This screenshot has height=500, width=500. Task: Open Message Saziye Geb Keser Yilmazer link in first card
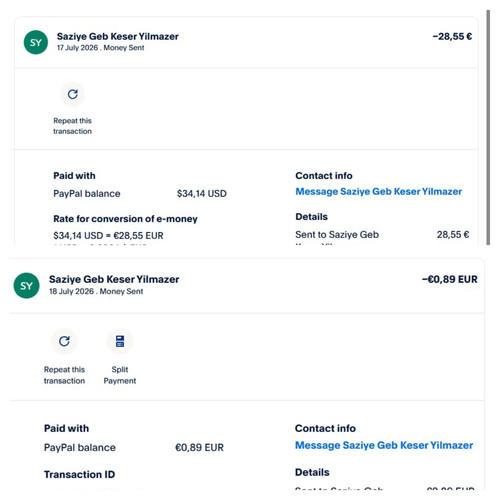point(379,191)
